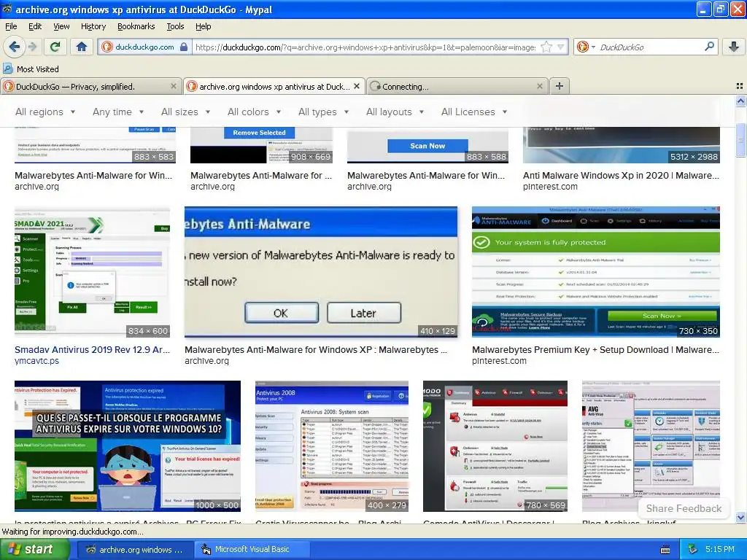Visit the ymcavtc.ps source link
Viewport: 747px width, 560px height.
click(36, 361)
